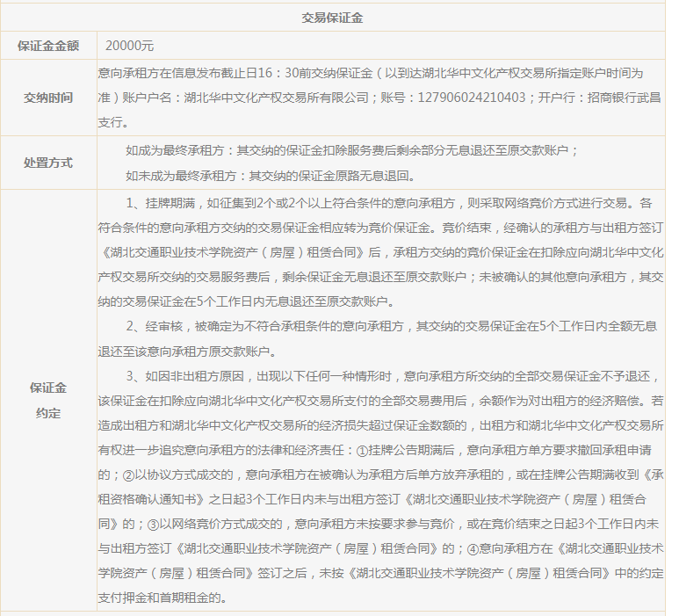Select the 交纳时间 row label
The width and height of the screenshot is (679, 616).
pyautogui.click(x=48, y=98)
